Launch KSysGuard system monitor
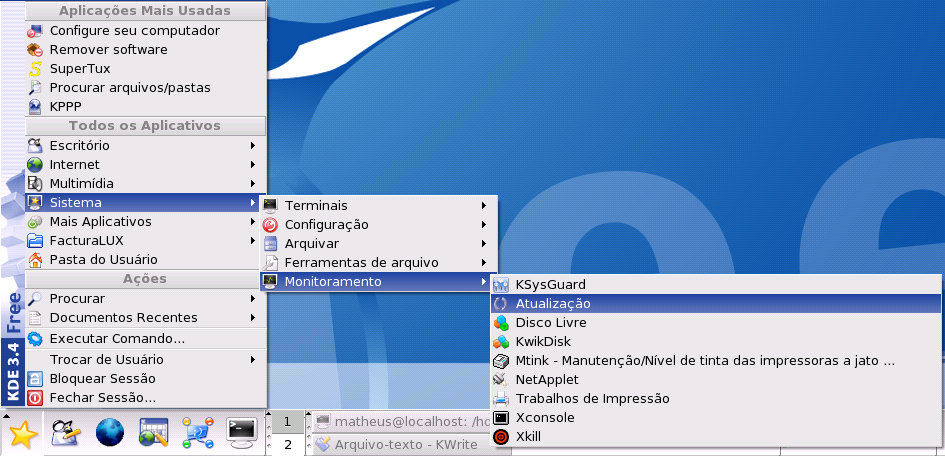 [x=716, y=284]
